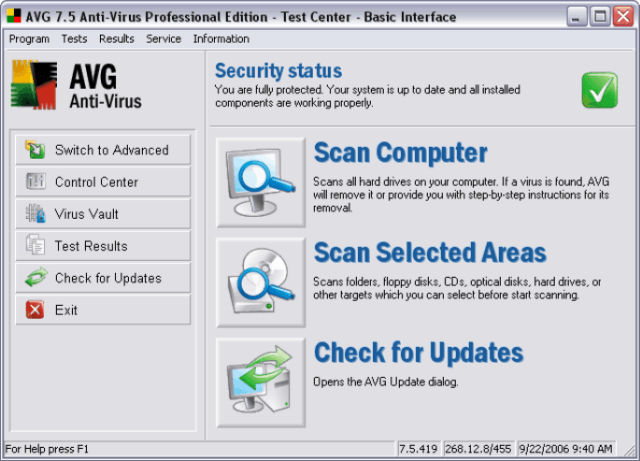Click the sidebar Check for Updates label
This screenshot has height=461, width=640.
[x=108, y=278]
